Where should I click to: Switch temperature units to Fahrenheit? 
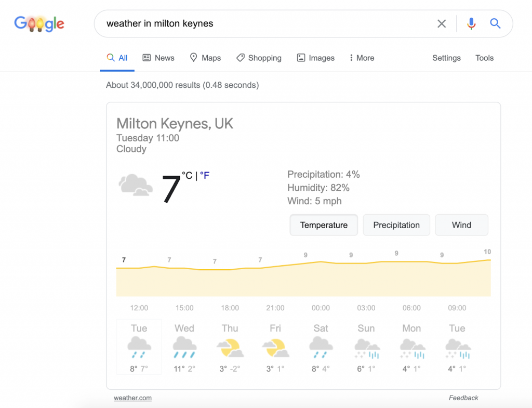click(x=205, y=176)
